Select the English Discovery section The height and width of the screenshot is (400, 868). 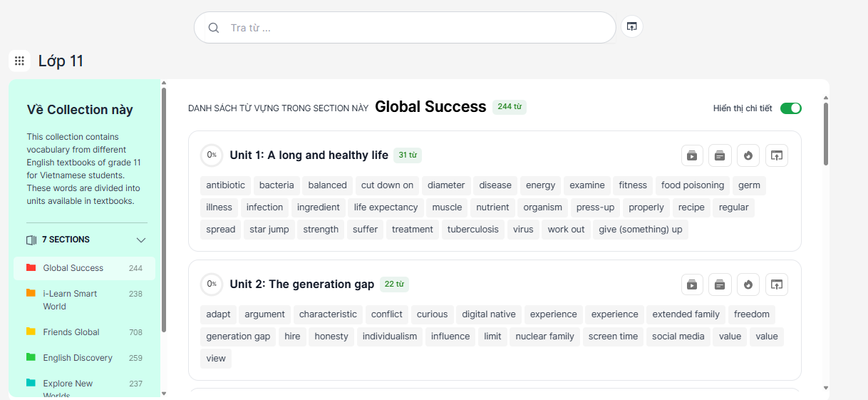coord(78,358)
